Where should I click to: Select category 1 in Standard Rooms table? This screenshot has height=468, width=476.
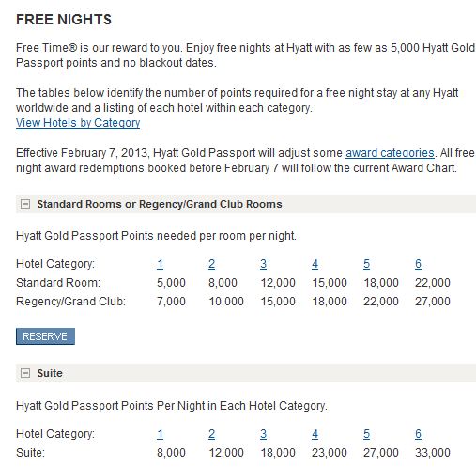[x=160, y=264]
